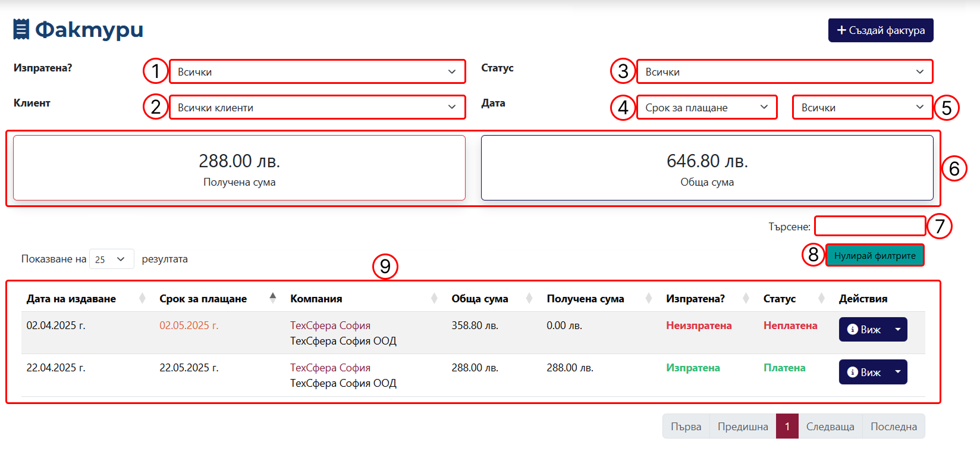Click the overdue date 02.05.2025 г.
980x457 pixels.
click(x=189, y=325)
